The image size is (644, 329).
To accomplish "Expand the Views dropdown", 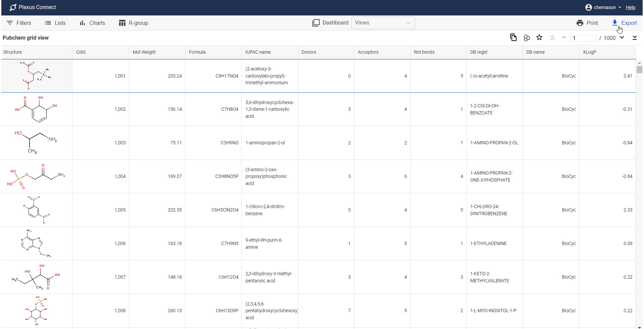I will tap(383, 23).
